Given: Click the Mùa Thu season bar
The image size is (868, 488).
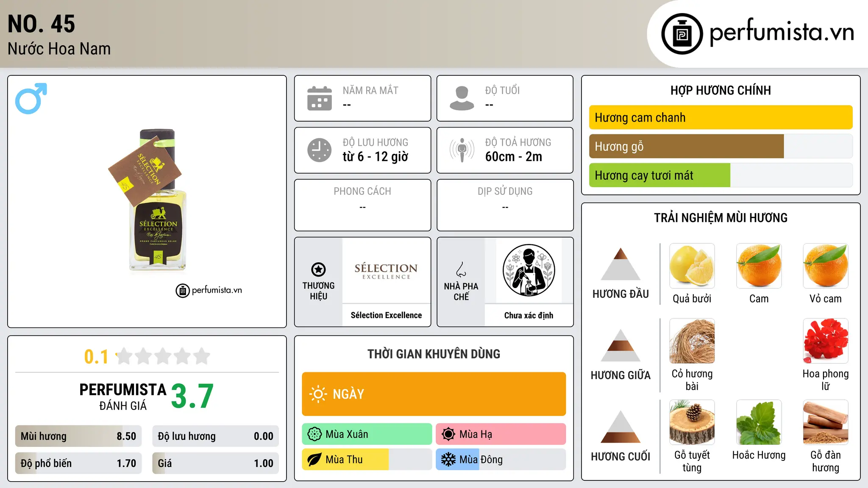Looking at the screenshot, I should pos(367,460).
